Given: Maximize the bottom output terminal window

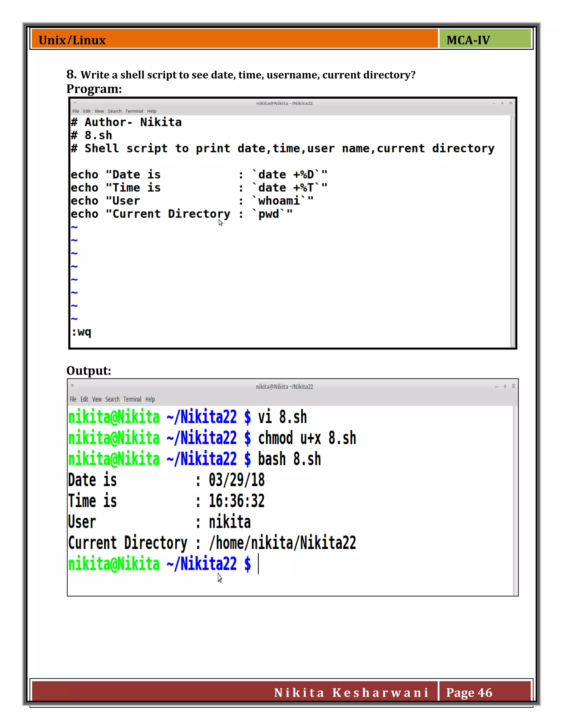Looking at the screenshot, I should (505, 387).
